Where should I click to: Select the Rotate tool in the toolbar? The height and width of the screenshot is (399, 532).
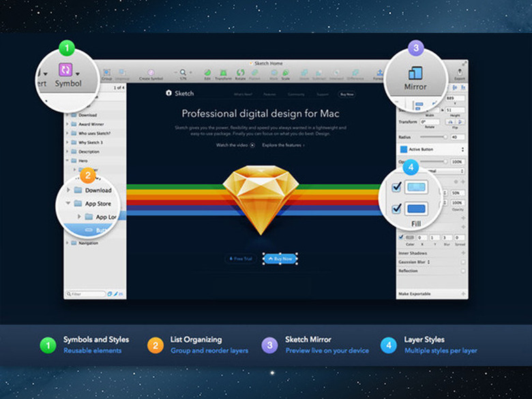pyautogui.click(x=240, y=72)
